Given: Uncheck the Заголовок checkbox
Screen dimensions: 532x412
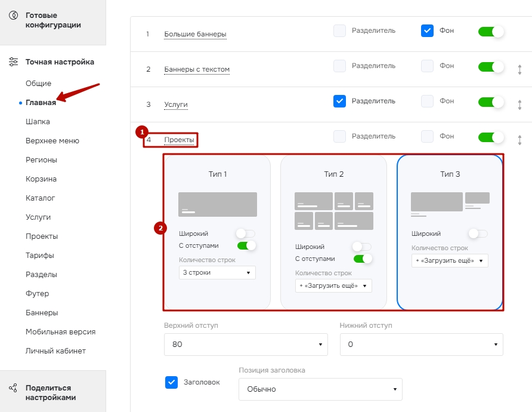Looking at the screenshot, I should coord(171,382).
